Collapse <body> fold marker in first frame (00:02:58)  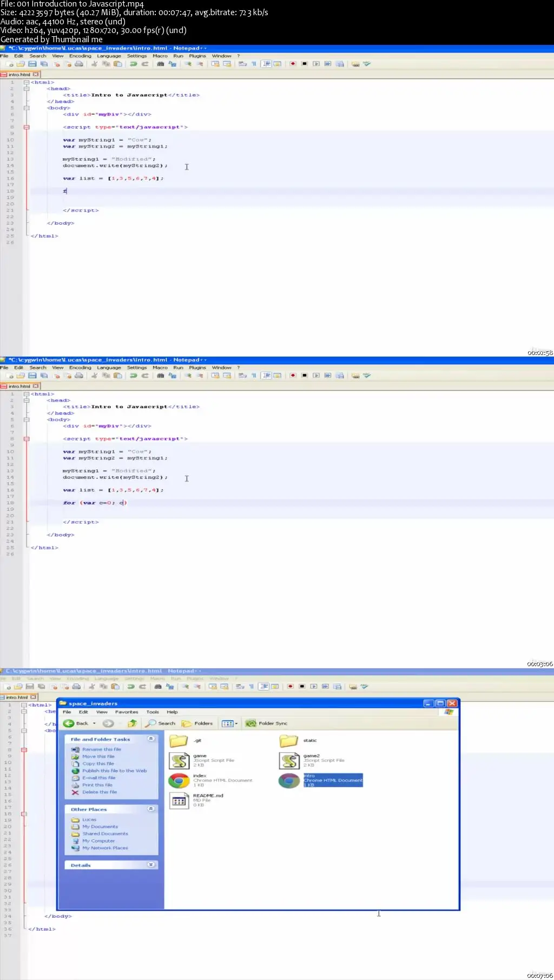(x=26, y=108)
